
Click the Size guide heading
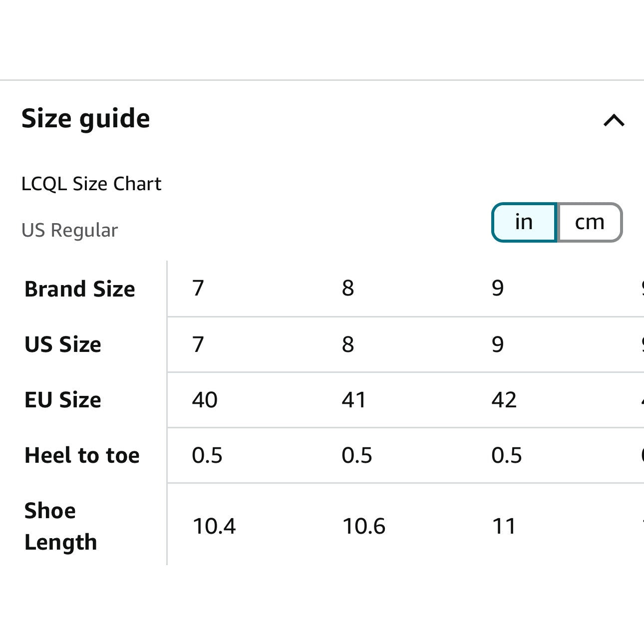click(85, 119)
